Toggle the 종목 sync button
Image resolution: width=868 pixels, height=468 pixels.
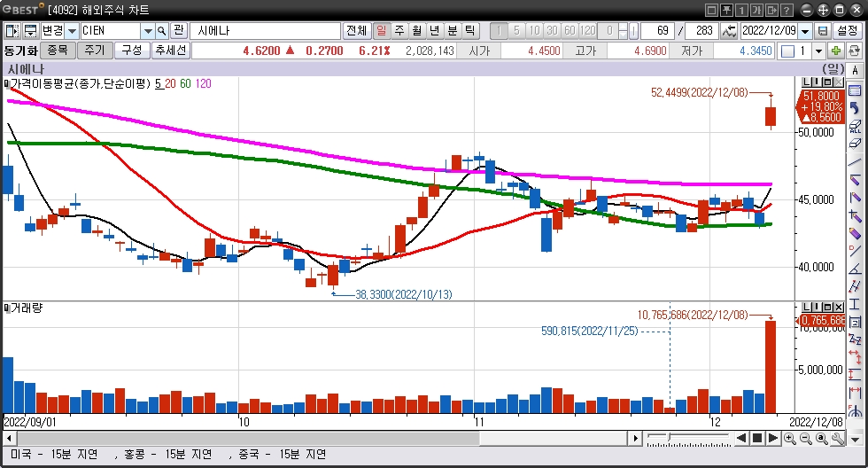(x=58, y=51)
